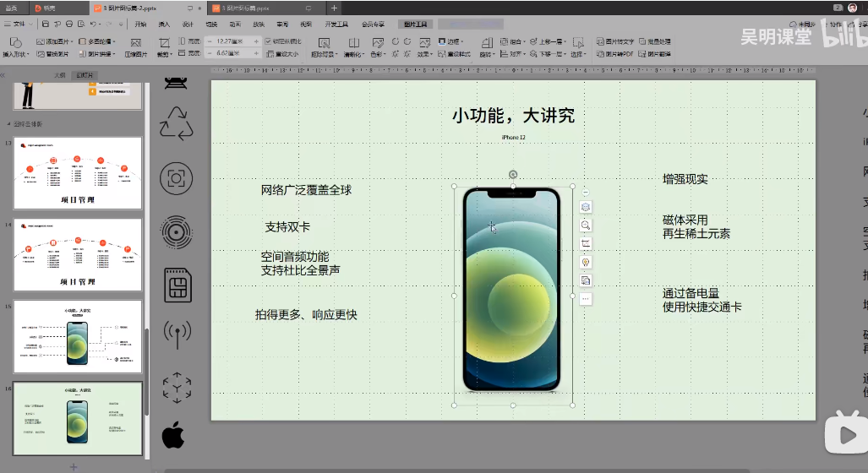Viewport: 868px width, 473px height.
Task: Click the antenna signal icon
Action: [x=177, y=334]
